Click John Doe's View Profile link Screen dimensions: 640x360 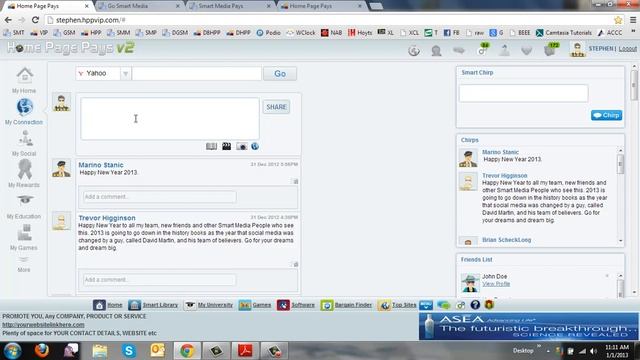pos(496,284)
